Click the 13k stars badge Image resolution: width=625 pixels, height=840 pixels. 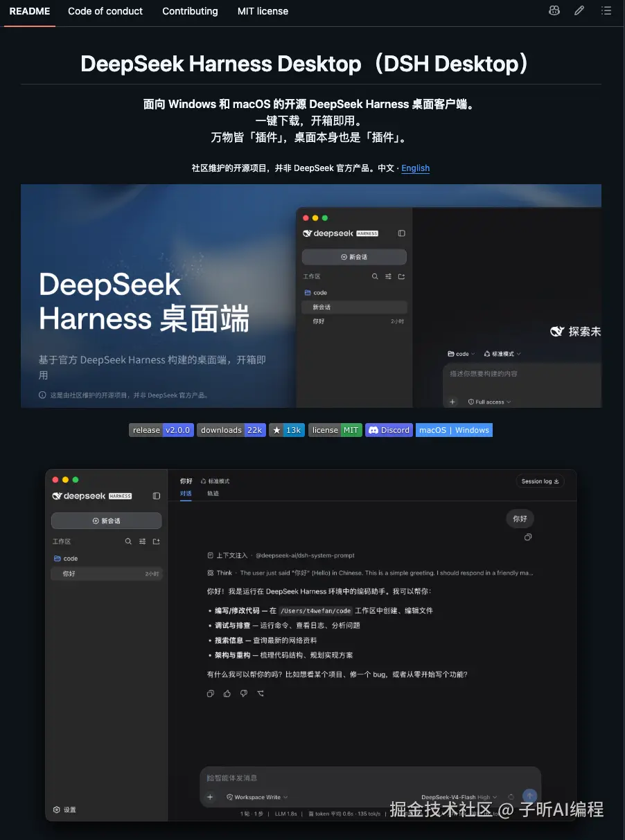(287, 430)
